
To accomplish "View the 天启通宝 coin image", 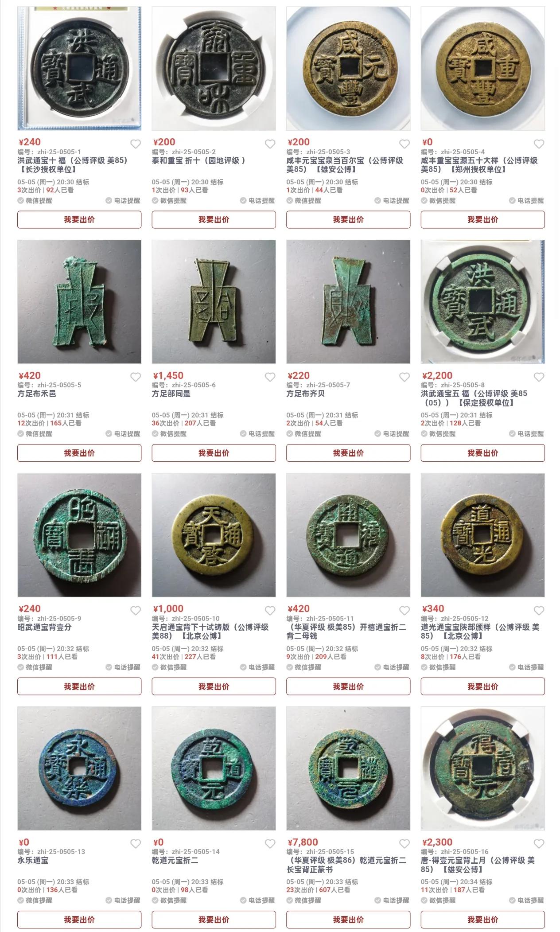I will click(x=214, y=535).
